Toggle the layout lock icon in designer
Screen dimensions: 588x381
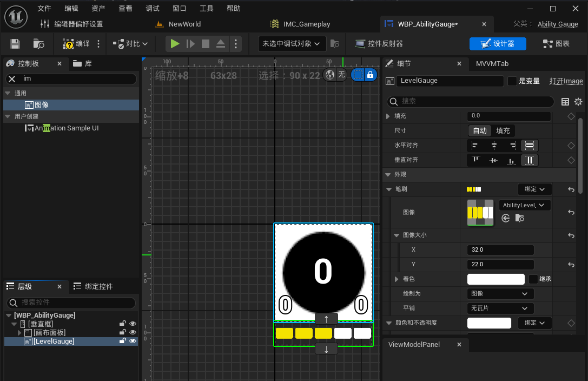tap(370, 75)
